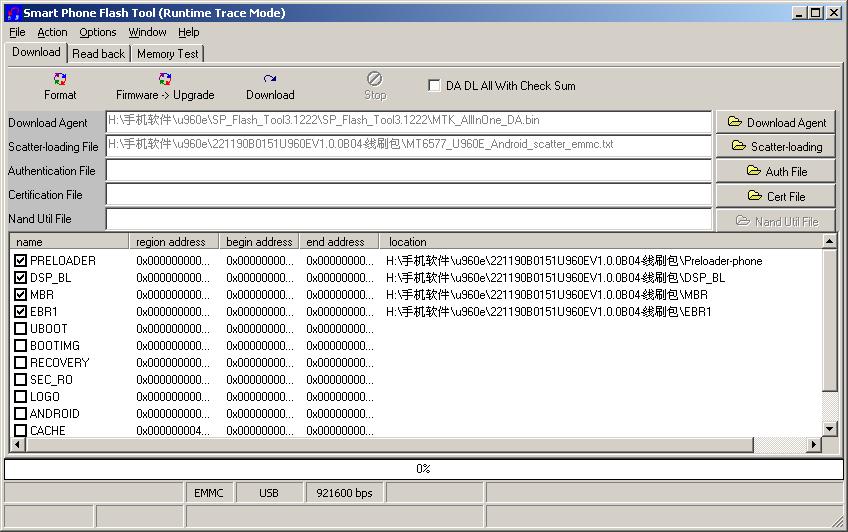Enable DA DL All With Check Sum
The width and height of the screenshot is (848, 532).
(434, 85)
